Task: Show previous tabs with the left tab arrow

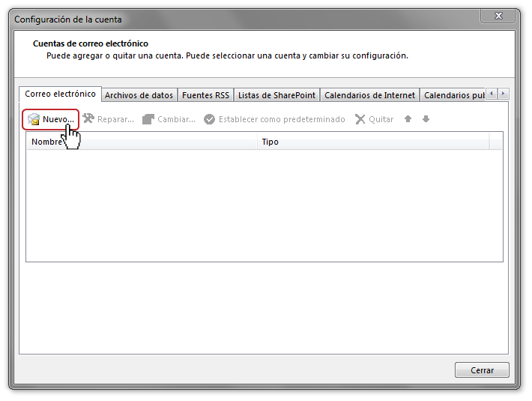Action: click(x=492, y=93)
